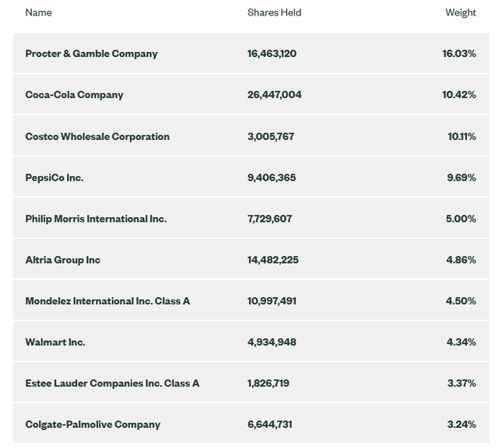
Task: Click weight 4.50%
Action: tap(461, 301)
